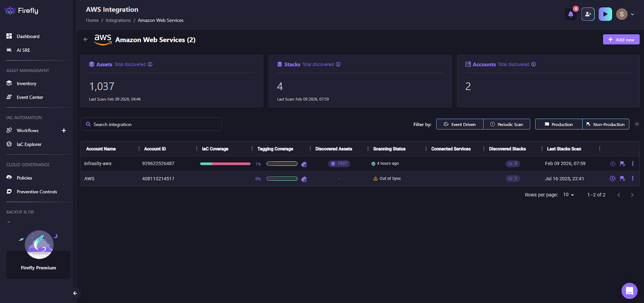Open the three-dot menu for infrasity-aws
Screen dimensions: 644x303
633,164
